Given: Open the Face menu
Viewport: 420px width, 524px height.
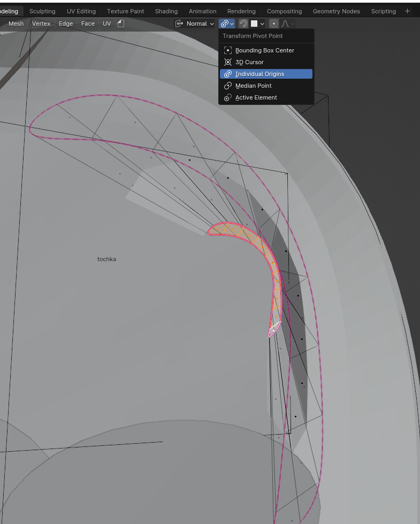Looking at the screenshot, I should coord(88,24).
